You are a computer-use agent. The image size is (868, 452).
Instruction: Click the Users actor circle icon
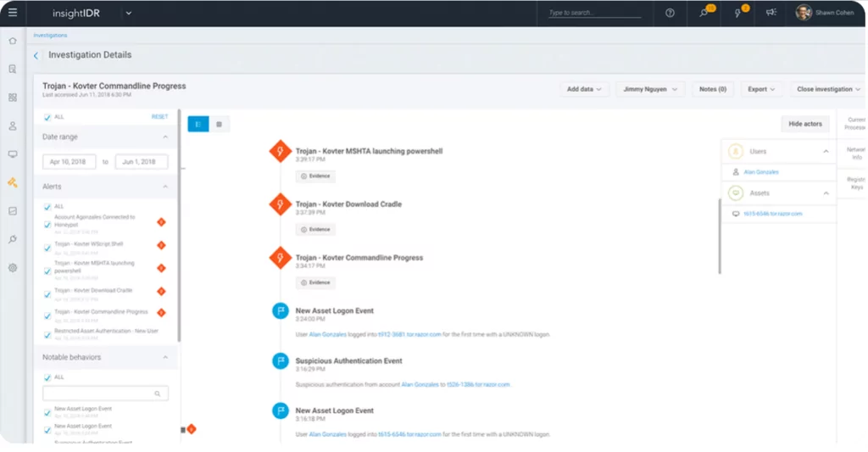coord(736,151)
